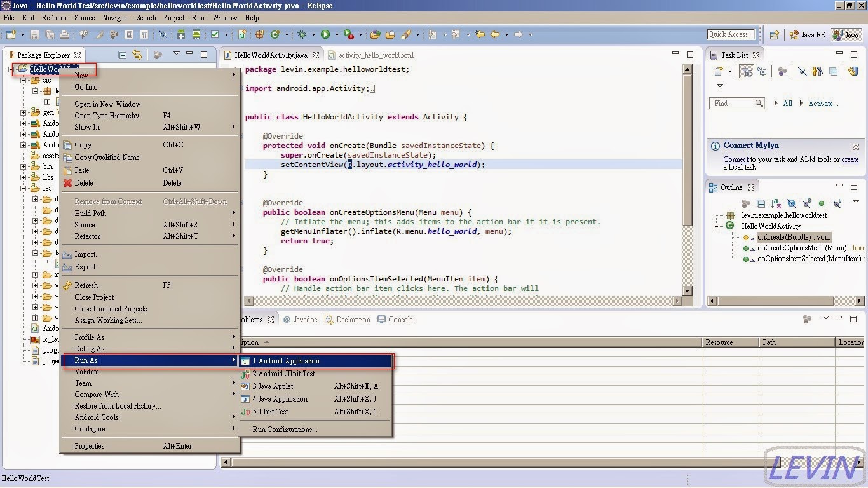Open the Navigate menu in menu bar
The image size is (868, 488).
click(115, 18)
